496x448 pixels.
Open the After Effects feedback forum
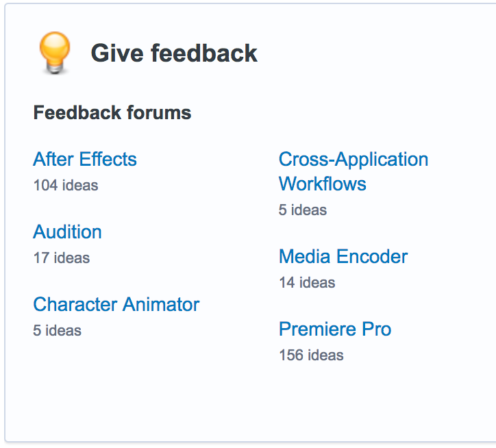pyautogui.click(x=85, y=159)
